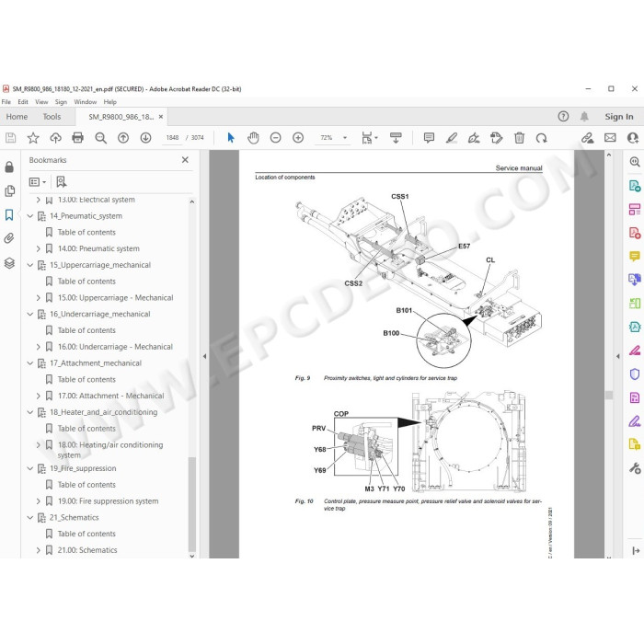Click the document vertical scrollbar thumb
This screenshot has width=644, height=644.
[609, 395]
